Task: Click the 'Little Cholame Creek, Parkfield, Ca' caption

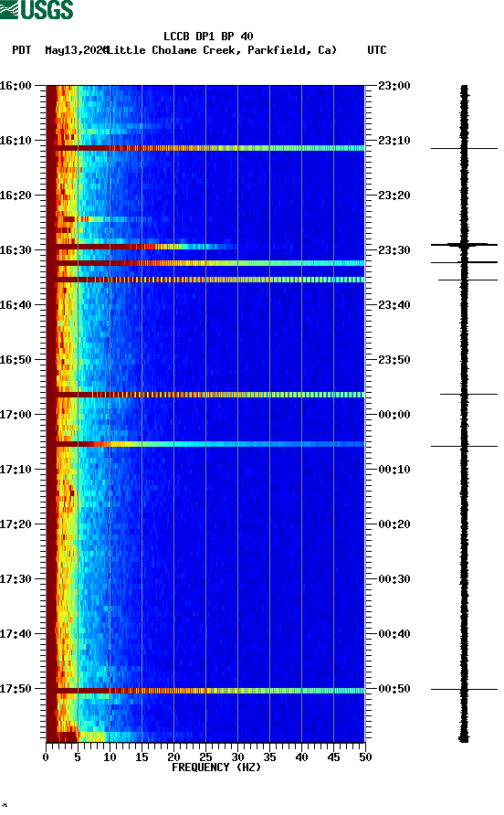Action: (x=221, y=50)
